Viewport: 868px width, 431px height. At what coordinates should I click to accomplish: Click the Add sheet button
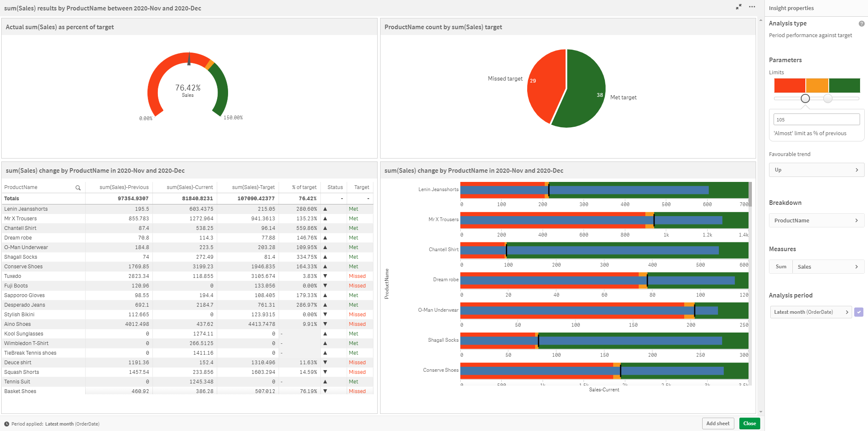coord(718,423)
